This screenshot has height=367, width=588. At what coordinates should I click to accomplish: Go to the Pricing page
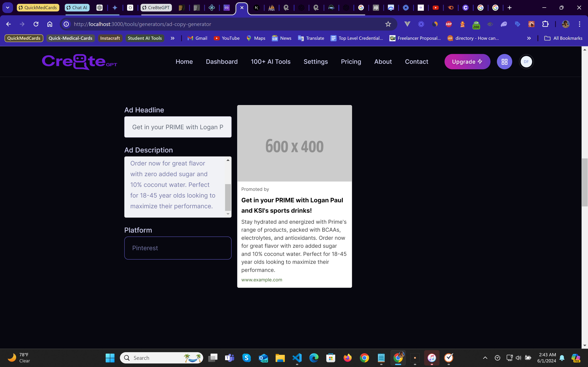pyautogui.click(x=351, y=62)
